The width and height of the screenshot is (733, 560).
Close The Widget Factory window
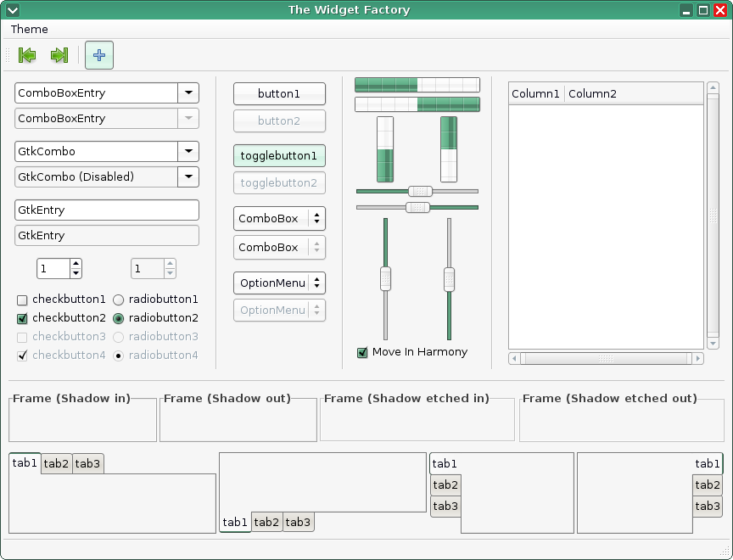click(x=720, y=10)
